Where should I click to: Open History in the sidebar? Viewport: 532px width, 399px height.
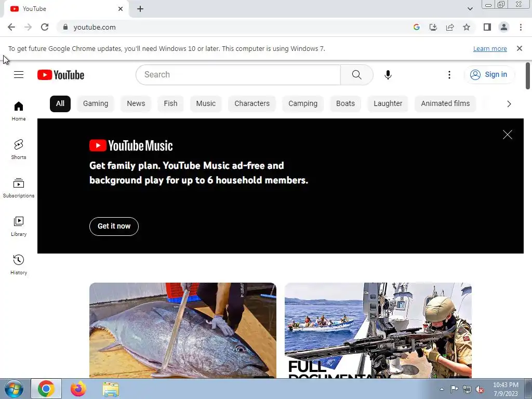19,264
